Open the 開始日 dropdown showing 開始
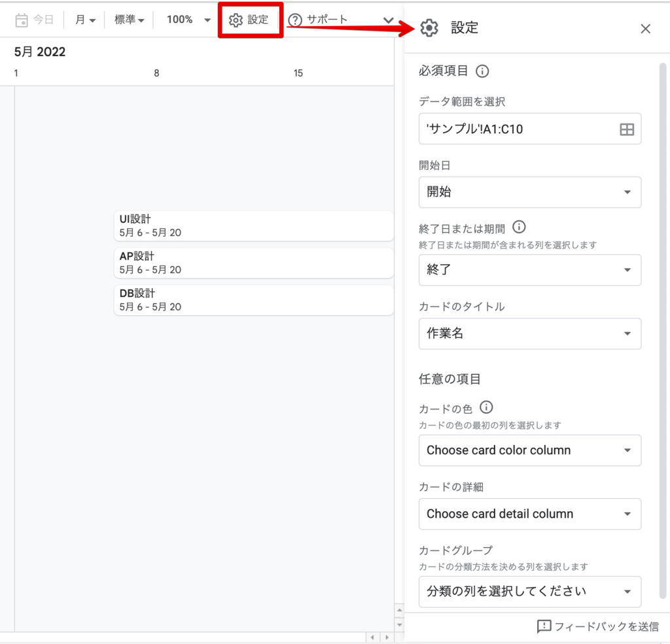 coord(530,192)
